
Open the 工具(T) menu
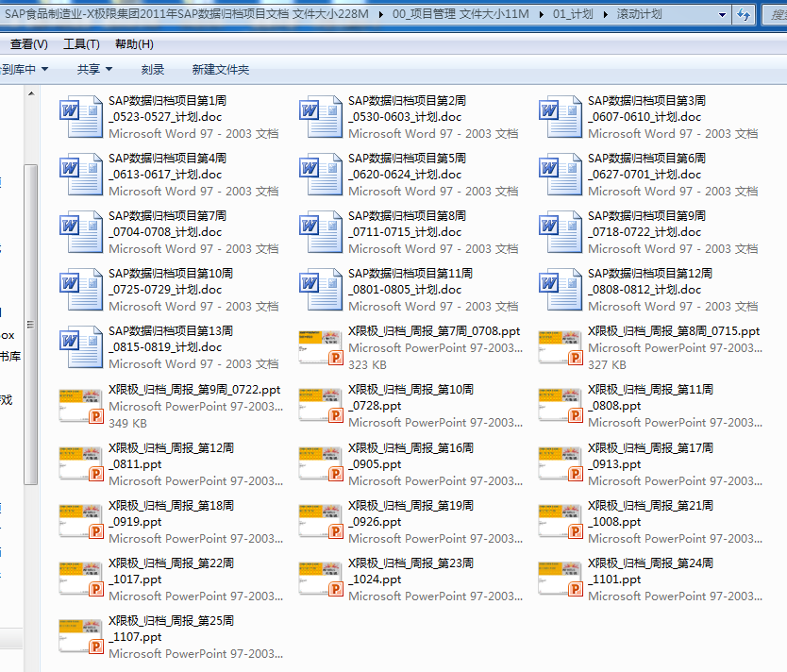click(81, 44)
